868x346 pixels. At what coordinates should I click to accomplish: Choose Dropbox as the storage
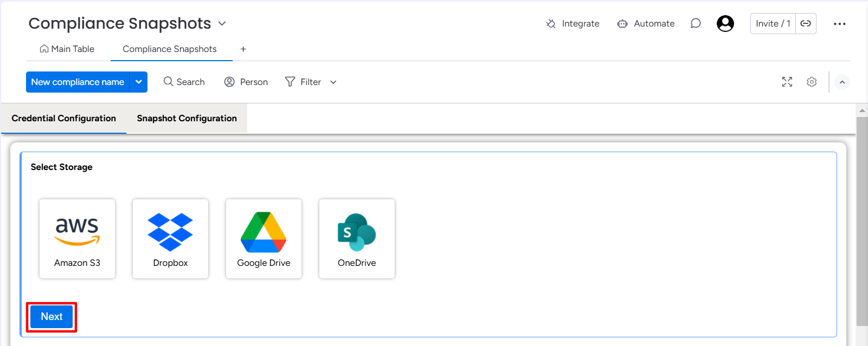tap(170, 239)
